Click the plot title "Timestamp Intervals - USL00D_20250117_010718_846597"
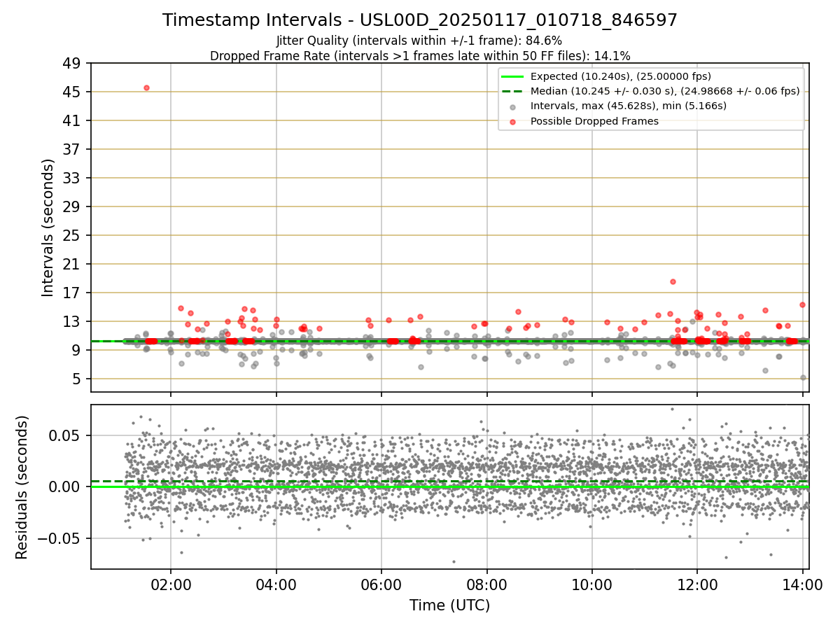 click(x=420, y=20)
